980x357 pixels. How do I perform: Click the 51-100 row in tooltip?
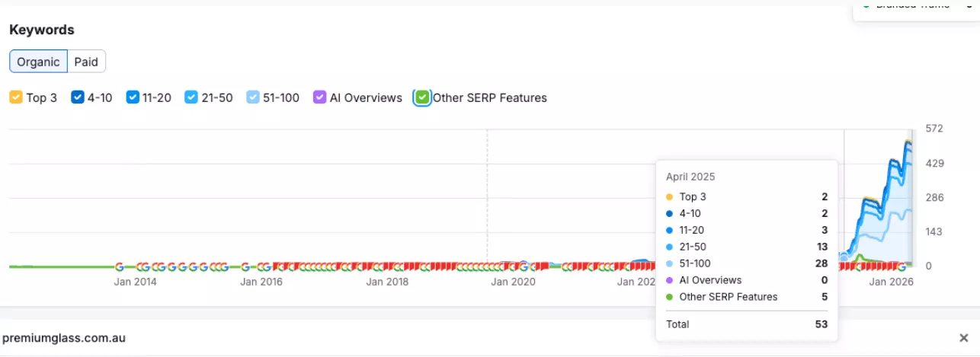[x=747, y=263]
